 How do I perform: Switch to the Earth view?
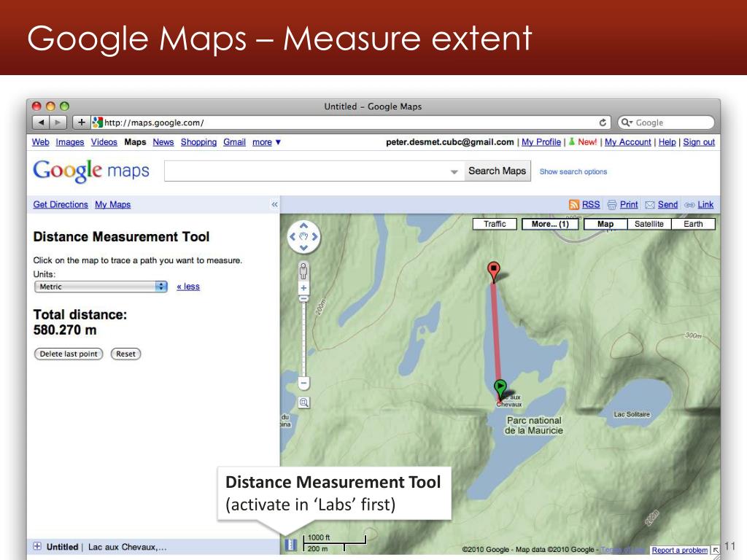(693, 224)
